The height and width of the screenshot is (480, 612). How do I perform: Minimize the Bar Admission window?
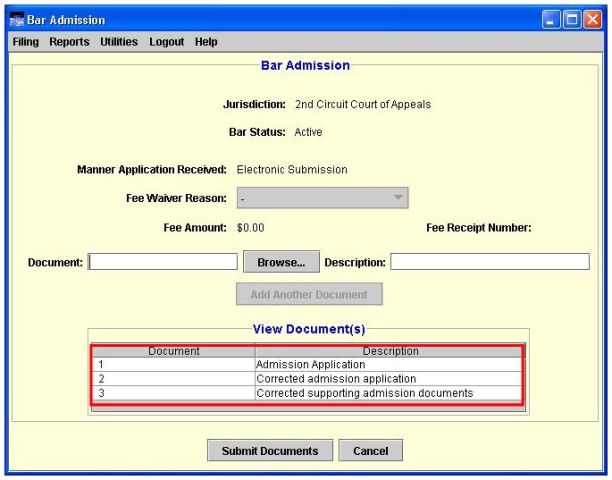tap(551, 19)
